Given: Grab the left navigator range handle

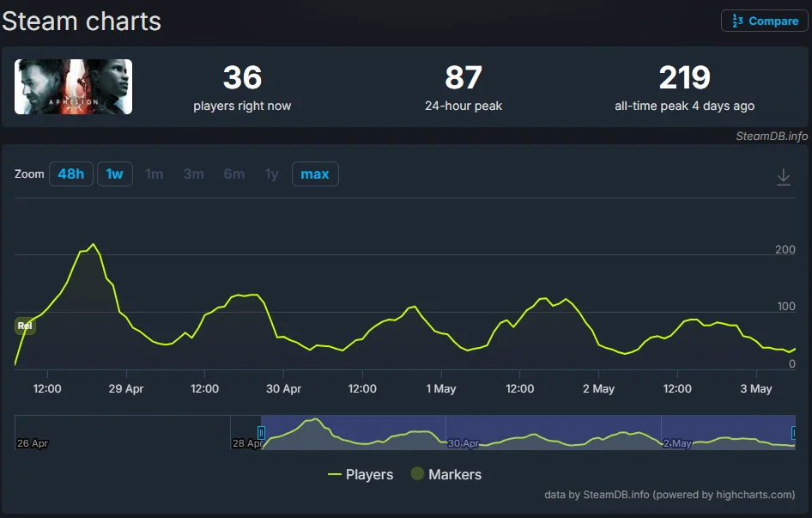Looking at the screenshot, I should (262, 432).
